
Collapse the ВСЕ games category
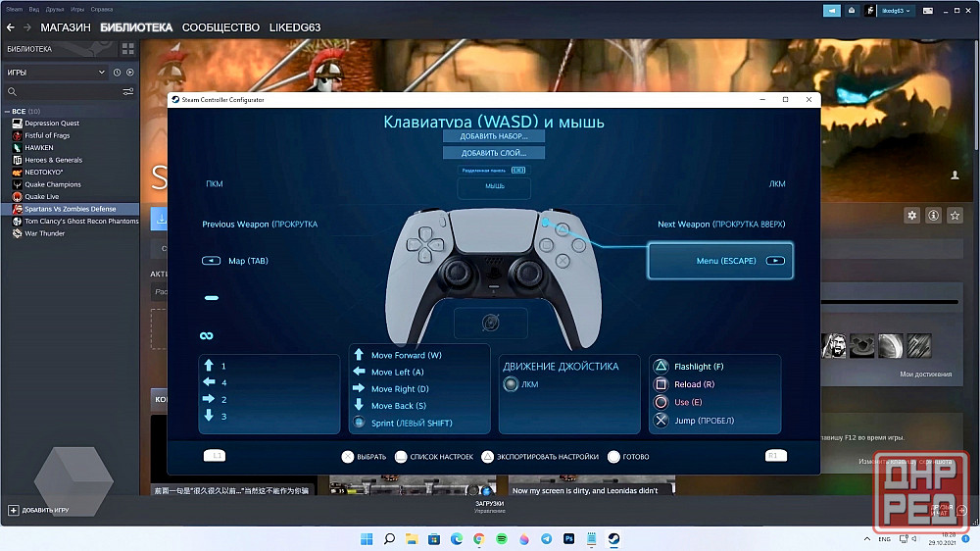point(6,111)
